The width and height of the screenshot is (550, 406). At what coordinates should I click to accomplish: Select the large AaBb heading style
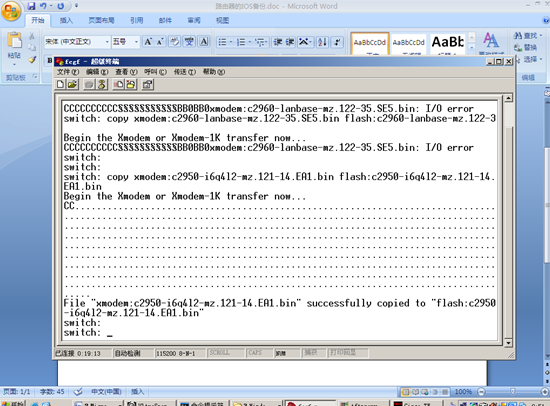point(448,44)
